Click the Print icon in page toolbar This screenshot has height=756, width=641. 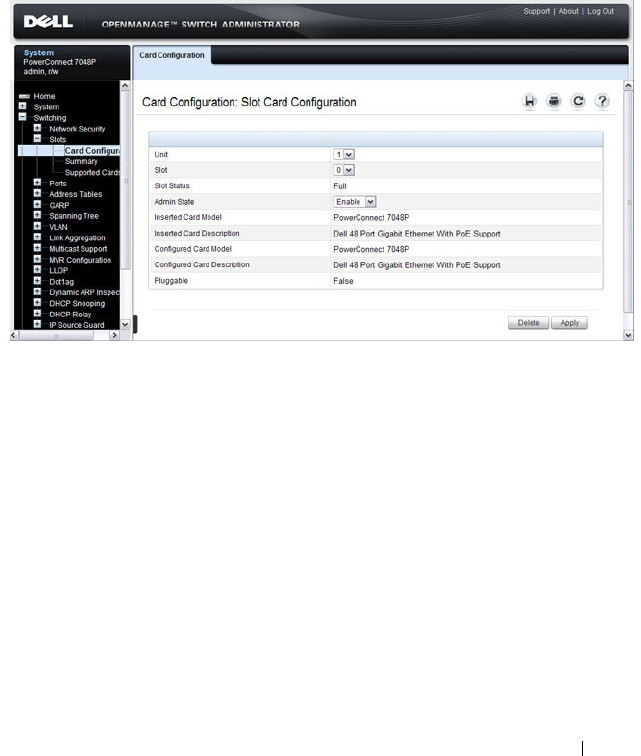point(554,101)
